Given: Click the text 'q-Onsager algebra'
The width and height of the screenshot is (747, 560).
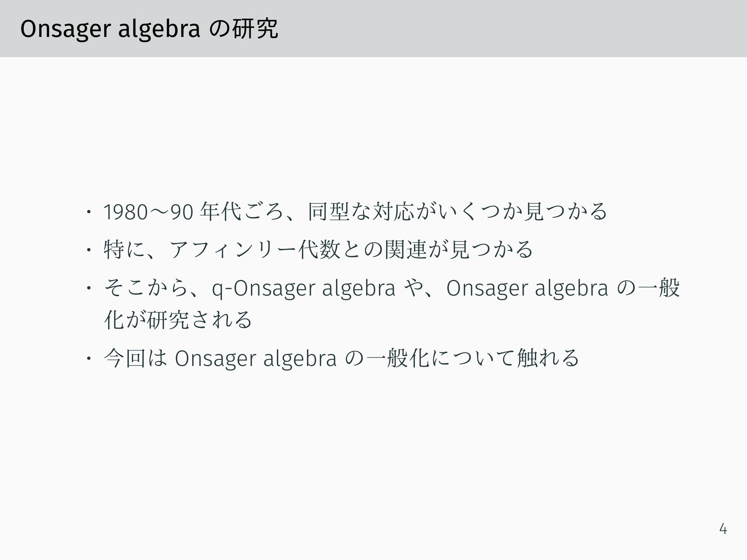Looking at the screenshot, I should (304, 289).
